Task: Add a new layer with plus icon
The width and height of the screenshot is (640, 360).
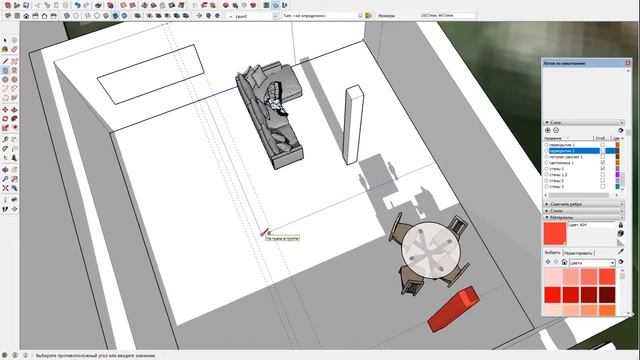Action: click(x=548, y=130)
